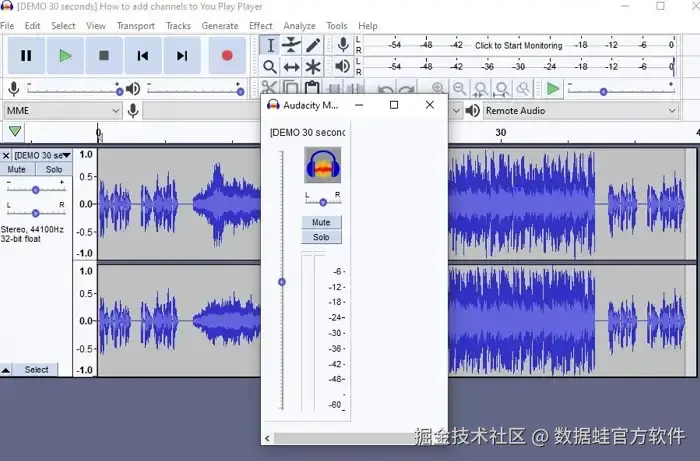Open the track name dropdown menu

42,155
